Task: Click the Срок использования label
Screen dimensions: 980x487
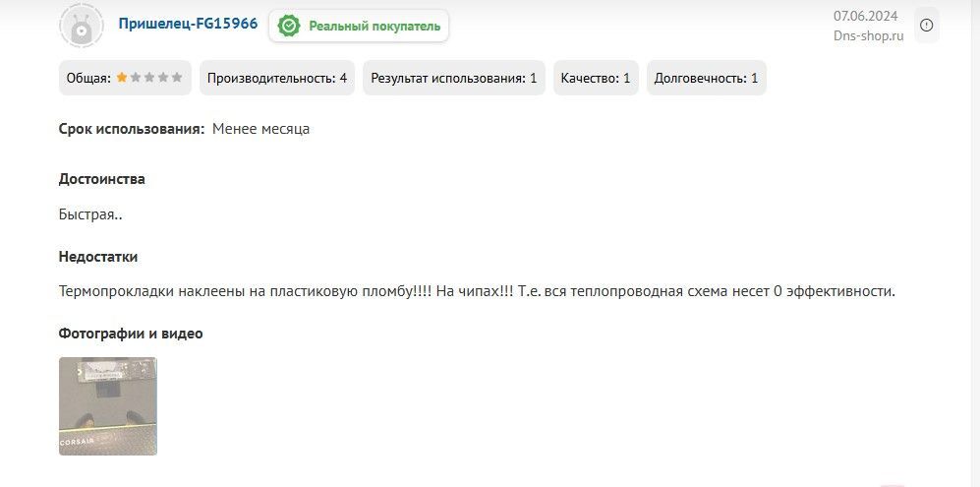Action: pos(132,130)
